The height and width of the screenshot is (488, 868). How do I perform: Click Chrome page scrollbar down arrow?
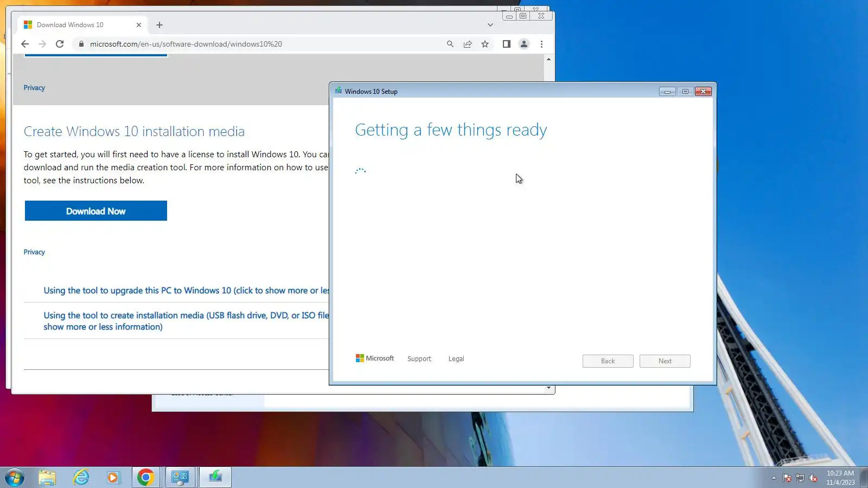point(549,388)
